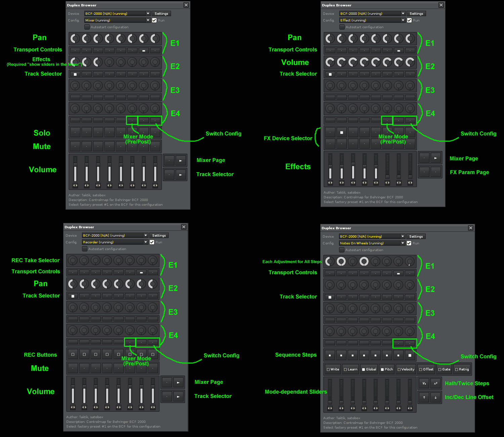Click the first Volume knob in Effect window
The width and height of the screenshot is (504, 437).
[330, 62]
